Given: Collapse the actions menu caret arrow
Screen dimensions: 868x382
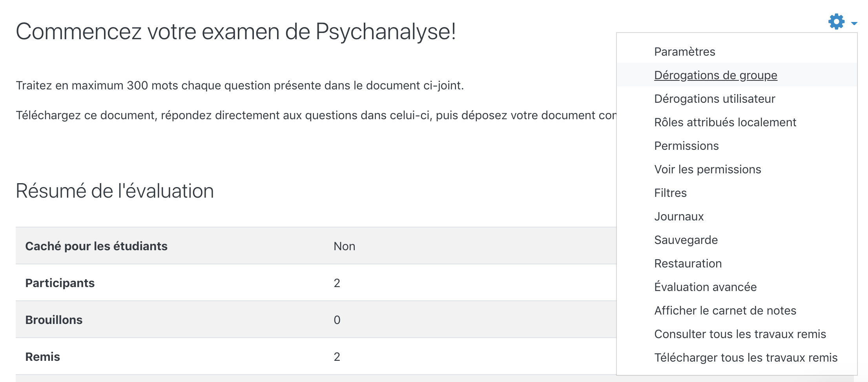Looking at the screenshot, I should 854,24.
